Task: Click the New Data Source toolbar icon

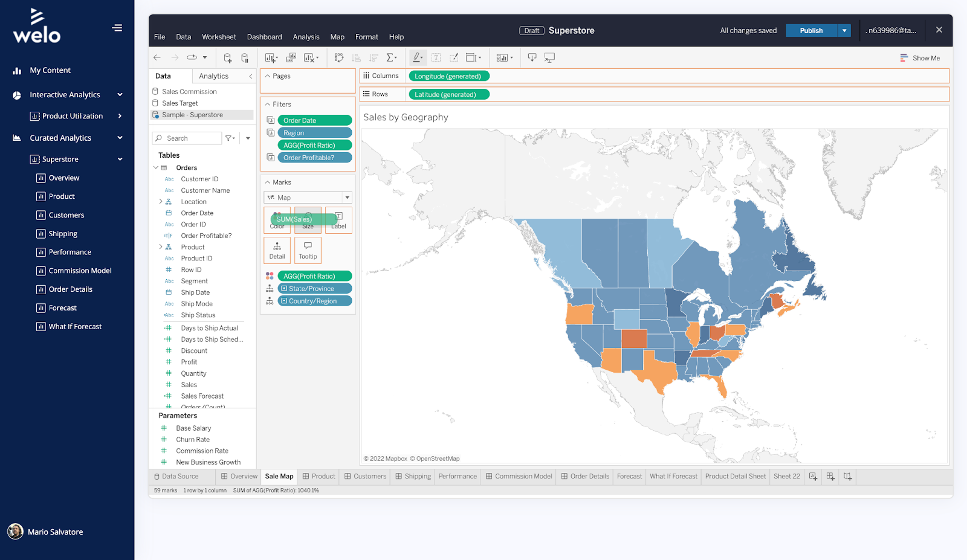Action: click(227, 58)
